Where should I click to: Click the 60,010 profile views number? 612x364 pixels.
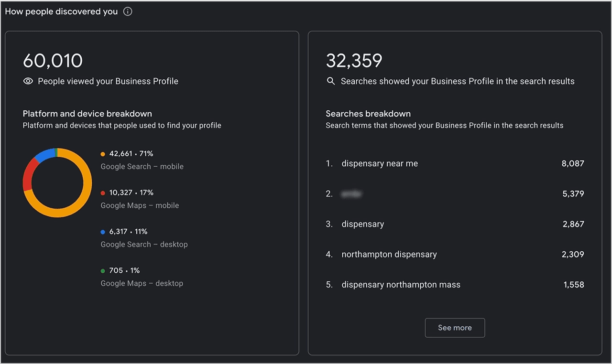(x=53, y=61)
